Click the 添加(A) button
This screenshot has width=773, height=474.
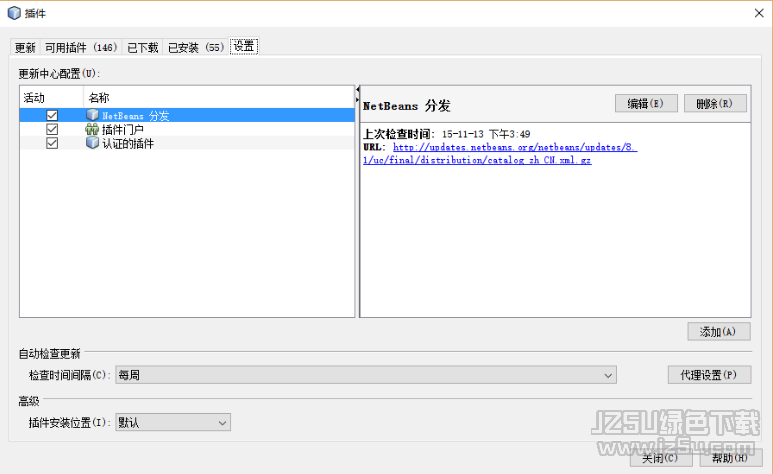[719, 331]
